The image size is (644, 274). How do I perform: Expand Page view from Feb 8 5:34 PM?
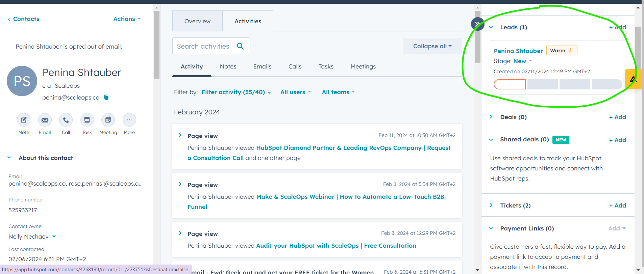click(180, 185)
